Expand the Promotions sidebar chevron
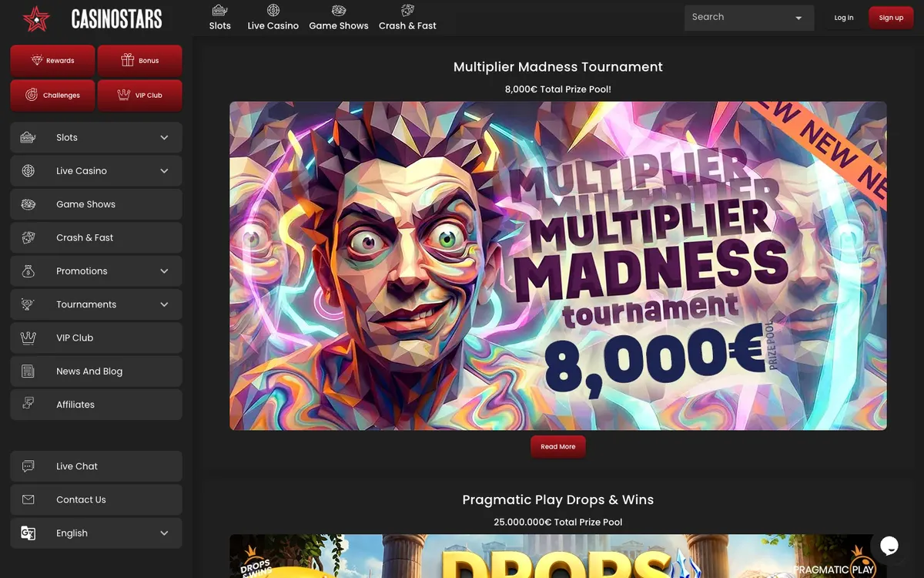The image size is (924, 578). [164, 271]
